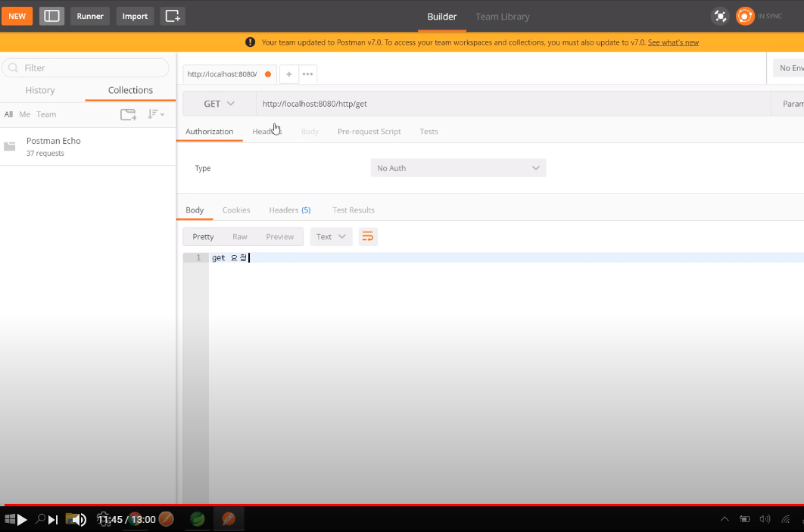Screen dimensions: 804x532
Task: Open the GET method dropdown
Action: pos(220,104)
